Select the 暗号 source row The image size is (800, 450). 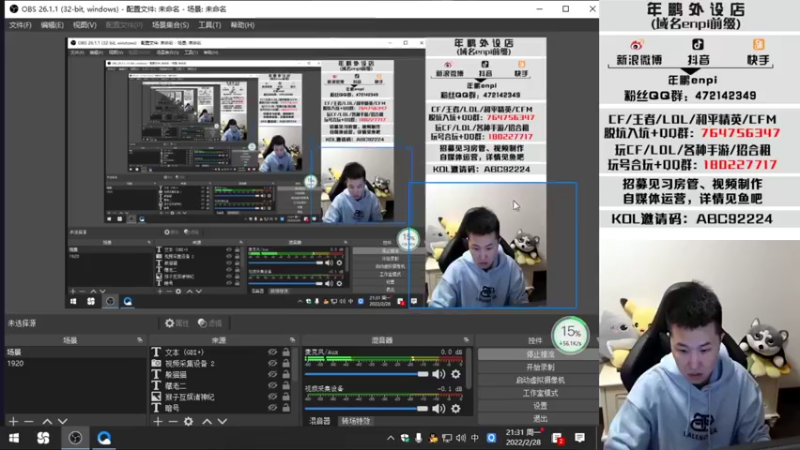220,408
